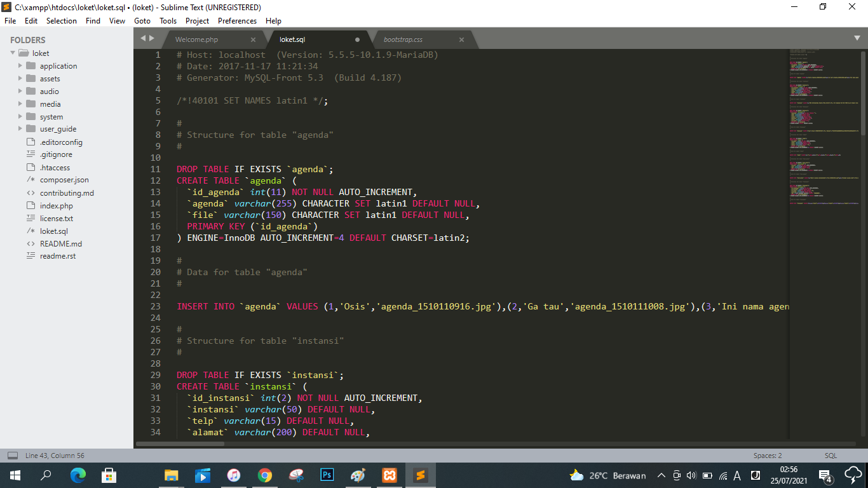Open license.txt file
The image size is (868, 488).
tap(57, 219)
